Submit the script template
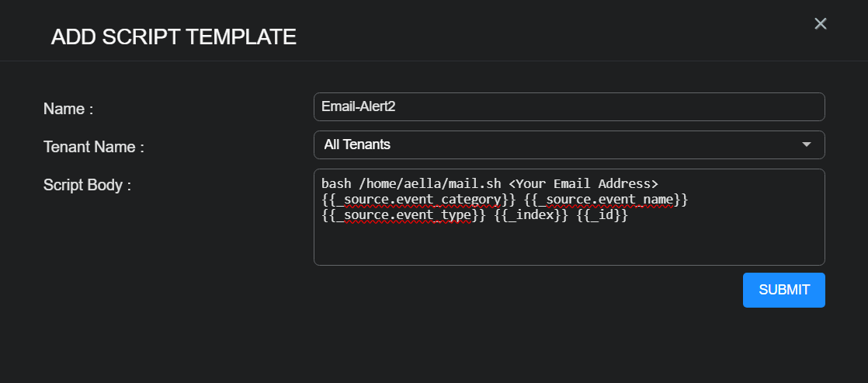Viewport: 868px width, 383px height. (783, 290)
